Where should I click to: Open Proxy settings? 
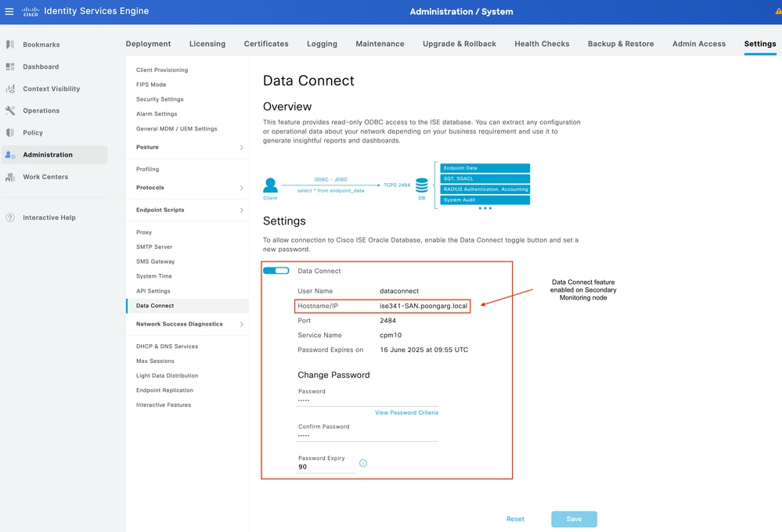tap(143, 232)
